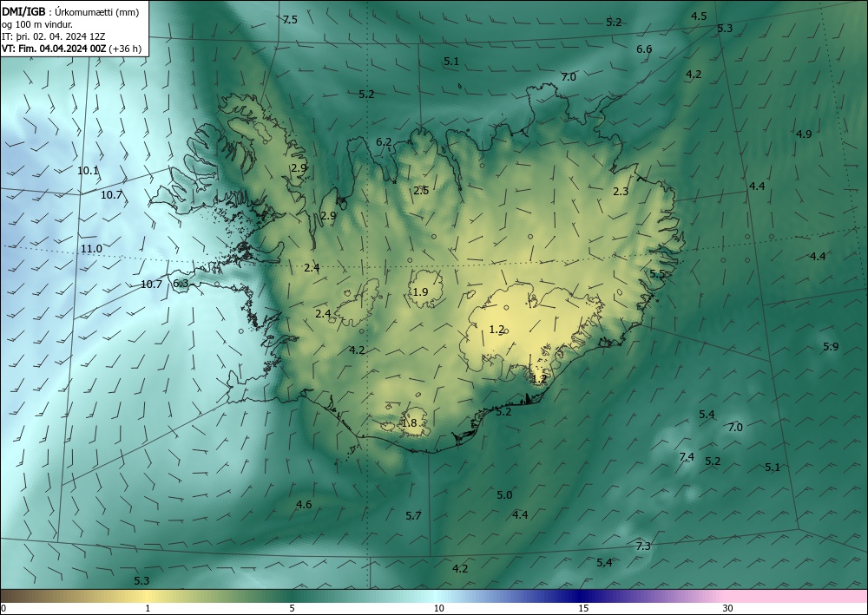Click the color scale tick label 15

pyautogui.click(x=583, y=608)
